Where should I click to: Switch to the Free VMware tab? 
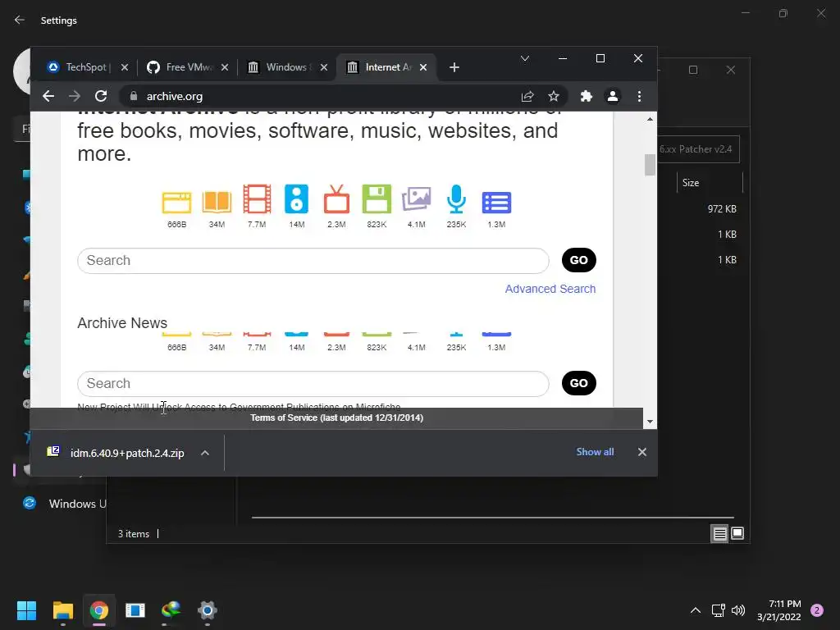182,67
